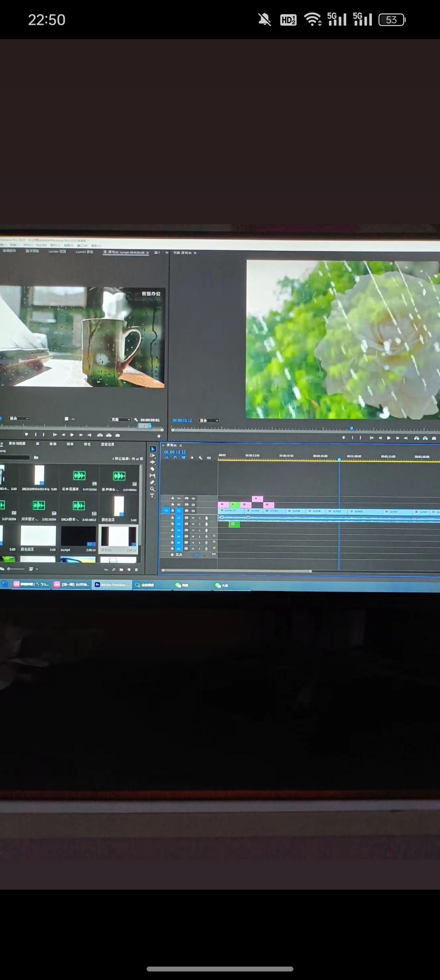The height and width of the screenshot is (980, 440).
Task: Hide track V3 using eye icon
Action: pyautogui.click(x=194, y=498)
